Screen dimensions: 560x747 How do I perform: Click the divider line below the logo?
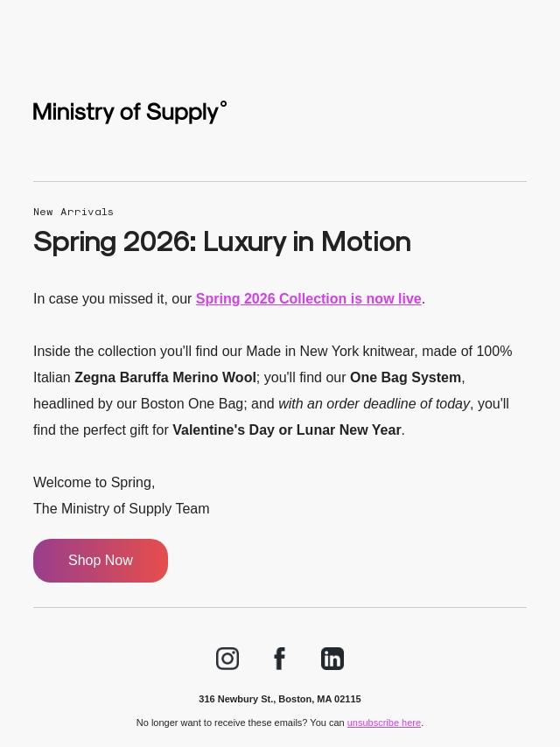coord(280,182)
